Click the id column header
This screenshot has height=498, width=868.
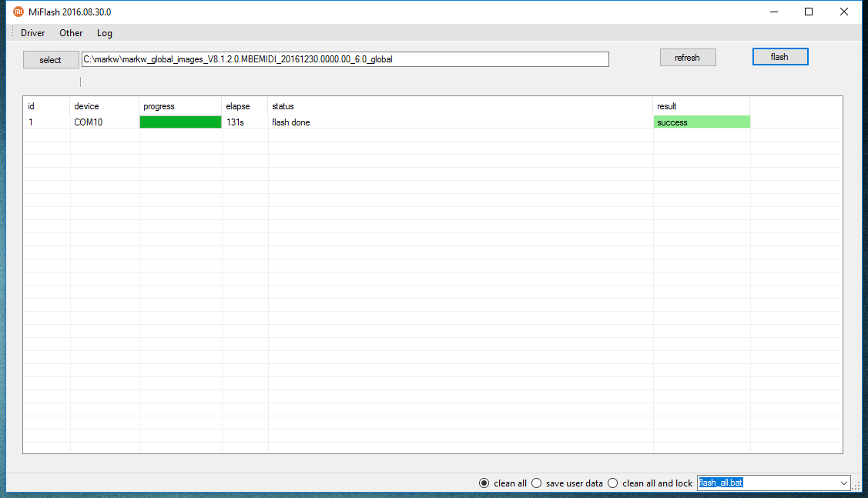(46, 106)
